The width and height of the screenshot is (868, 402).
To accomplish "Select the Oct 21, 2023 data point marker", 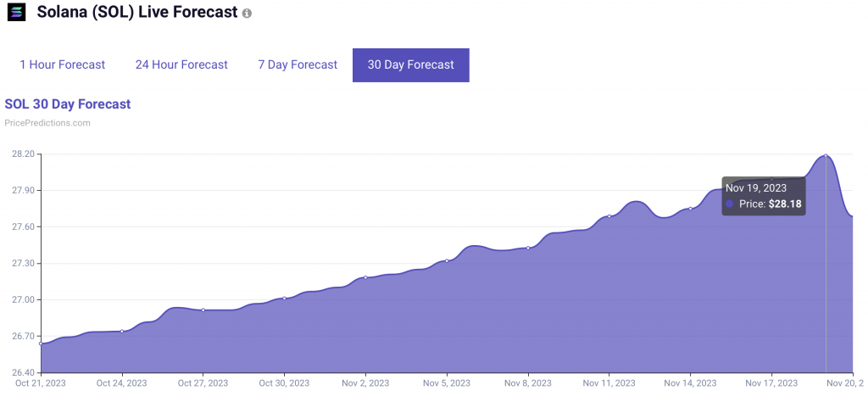I will point(41,343).
